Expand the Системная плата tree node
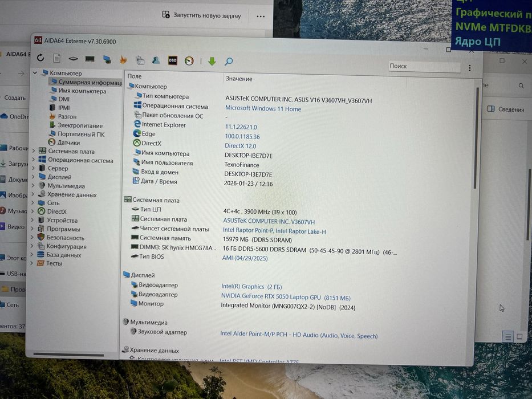532x399 pixels. 34,150
